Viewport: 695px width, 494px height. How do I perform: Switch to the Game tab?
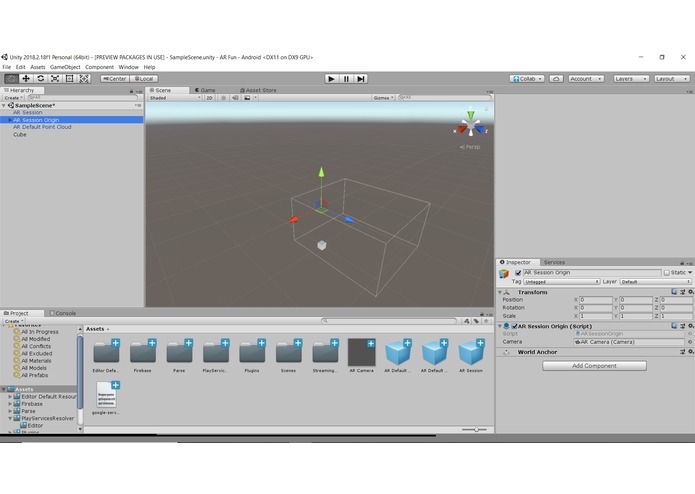pos(205,90)
